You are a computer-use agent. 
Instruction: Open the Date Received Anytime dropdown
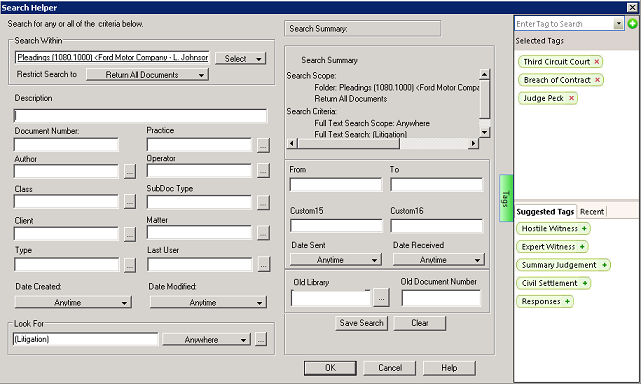tap(439, 260)
